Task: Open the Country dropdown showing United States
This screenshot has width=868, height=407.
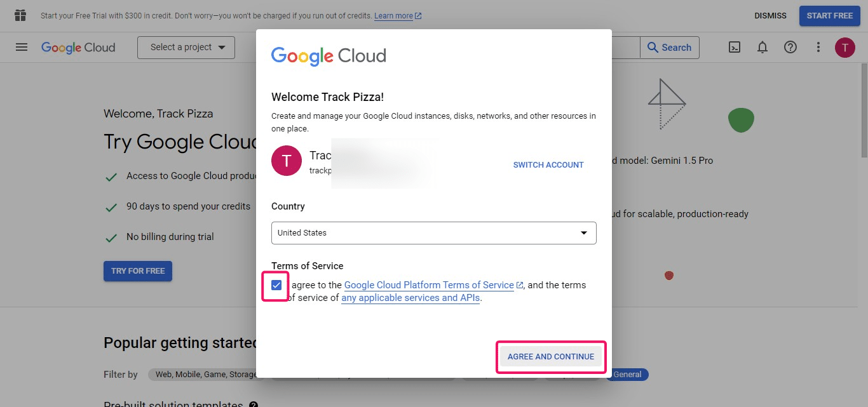Action: tap(434, 233)
